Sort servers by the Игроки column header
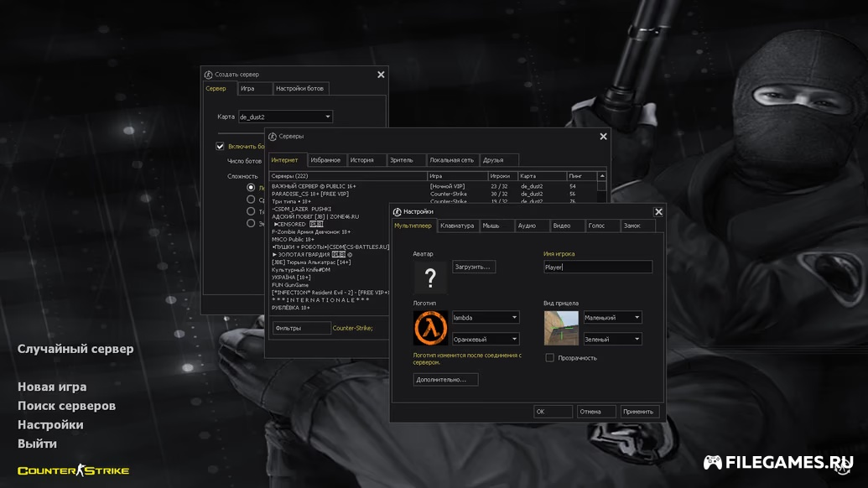This screenshot has height=488, width=868. coord(502,176)
